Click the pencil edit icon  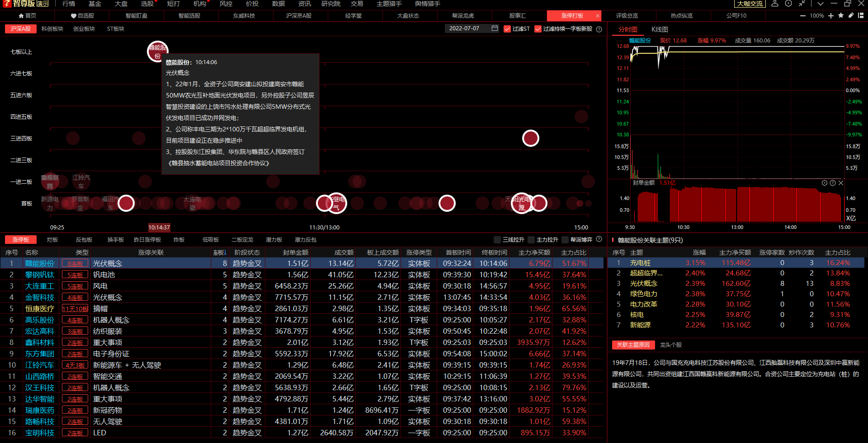851,15
